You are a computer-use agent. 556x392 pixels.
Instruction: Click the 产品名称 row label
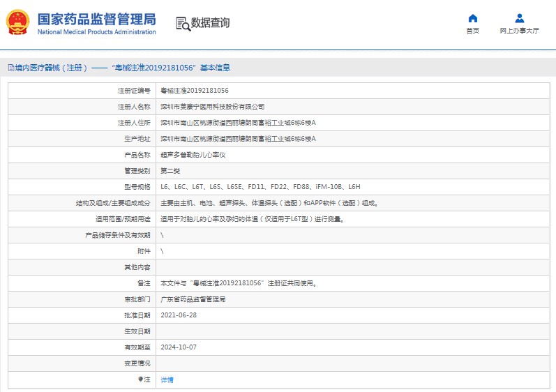[x=137, y=155]
